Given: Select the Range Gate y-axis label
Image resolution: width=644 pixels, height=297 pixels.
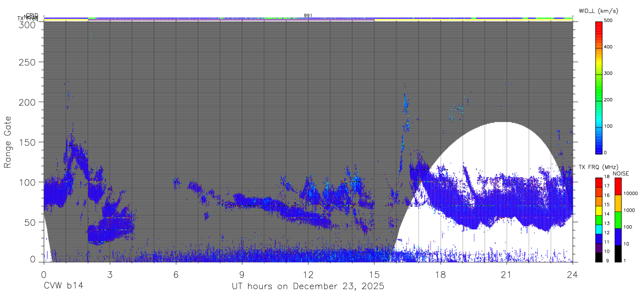Looking at the screenshot, I should pyautogui.click(x=8, y=142).
